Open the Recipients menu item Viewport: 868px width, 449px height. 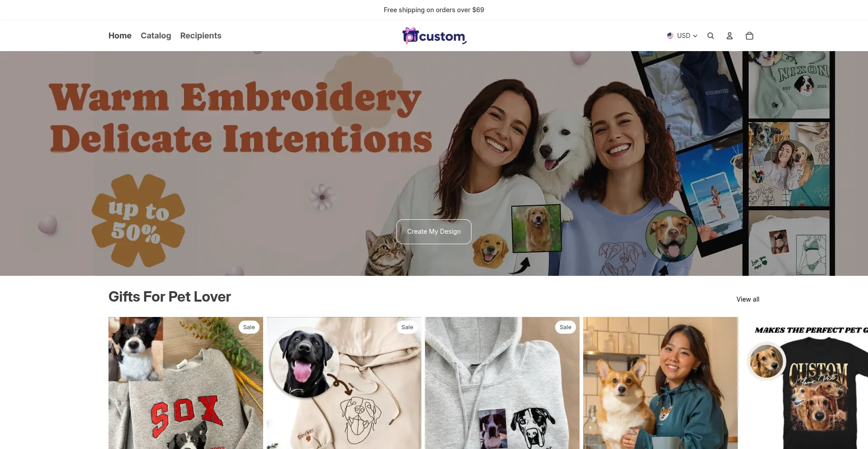coord(201,36)
